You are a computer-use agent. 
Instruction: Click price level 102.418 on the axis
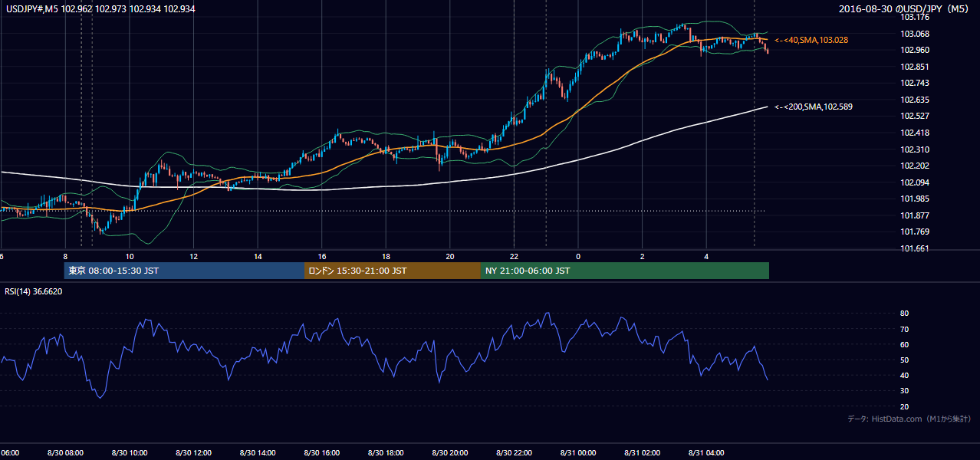click(x=914, y=133)
